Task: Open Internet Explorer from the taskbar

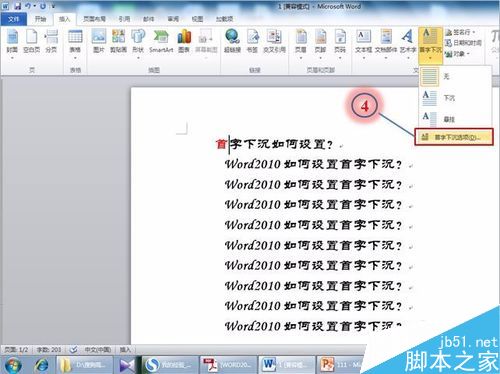Action: coord(42,365)
